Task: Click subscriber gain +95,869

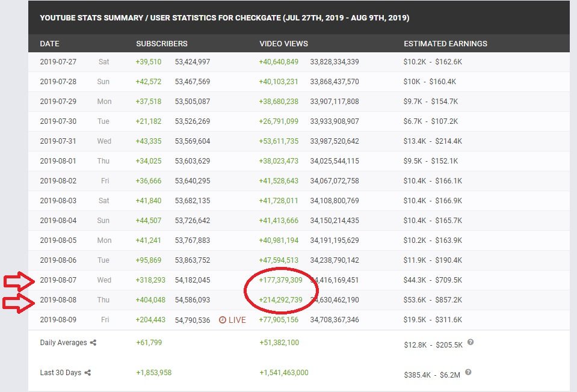Action: [x=148, y=260]
